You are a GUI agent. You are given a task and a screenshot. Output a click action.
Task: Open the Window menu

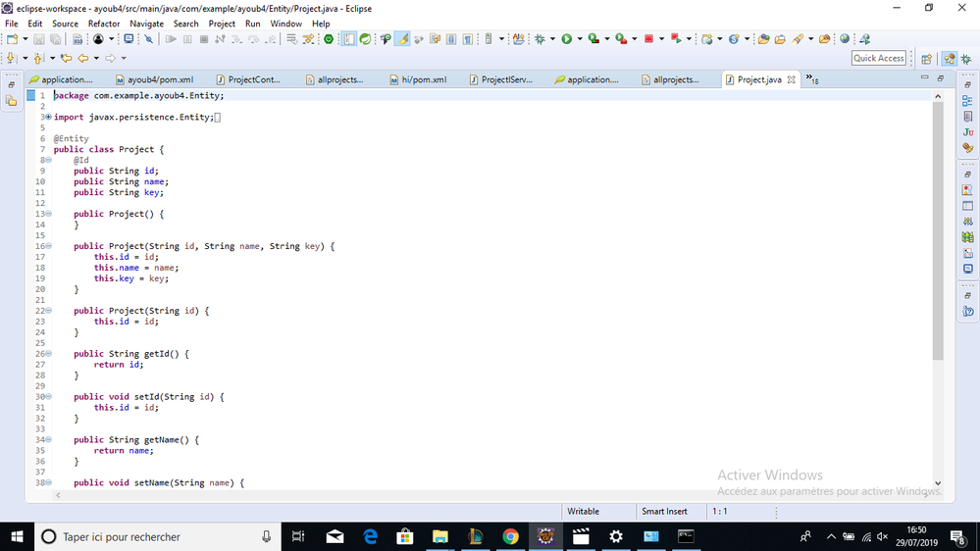pos(285,24)
